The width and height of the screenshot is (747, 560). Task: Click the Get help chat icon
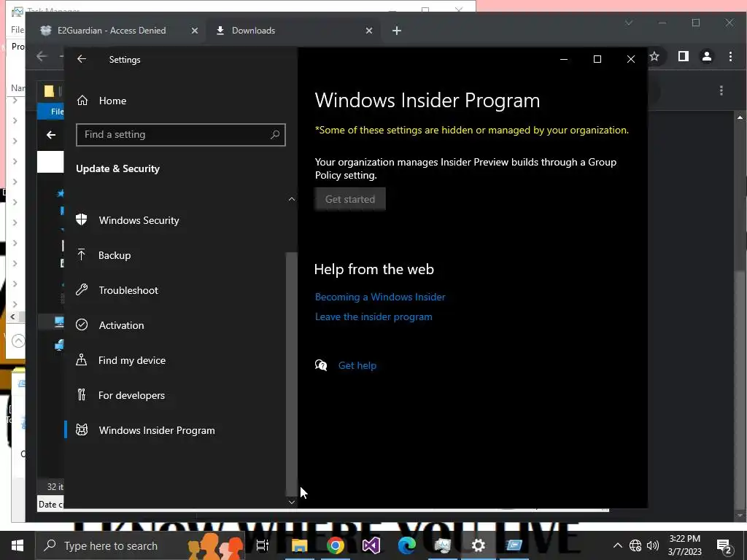click(321, 365)
